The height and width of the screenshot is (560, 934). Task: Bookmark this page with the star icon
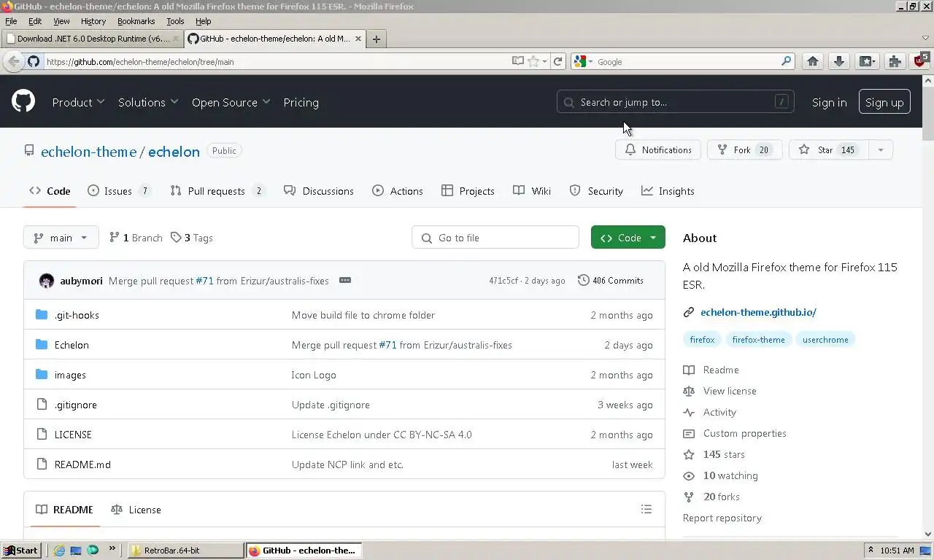point(533,61)
